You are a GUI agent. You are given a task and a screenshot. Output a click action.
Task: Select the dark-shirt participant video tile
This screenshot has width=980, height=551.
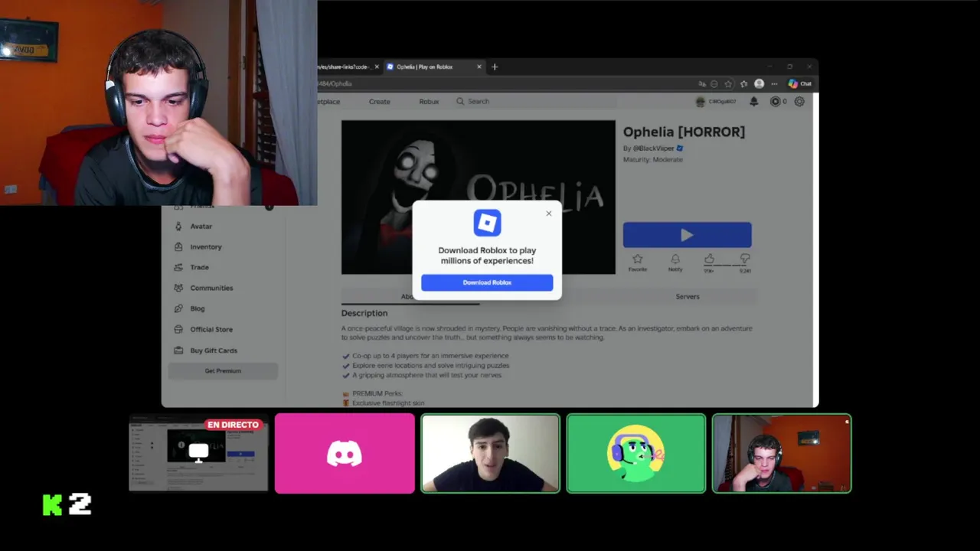pyautogui.click(x=490, y=454)
